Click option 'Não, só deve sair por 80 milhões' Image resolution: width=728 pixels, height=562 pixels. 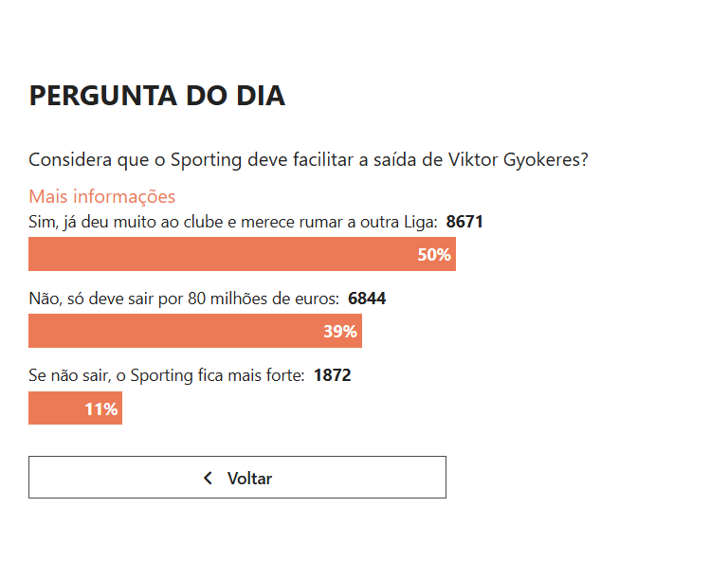coord(184,299)
